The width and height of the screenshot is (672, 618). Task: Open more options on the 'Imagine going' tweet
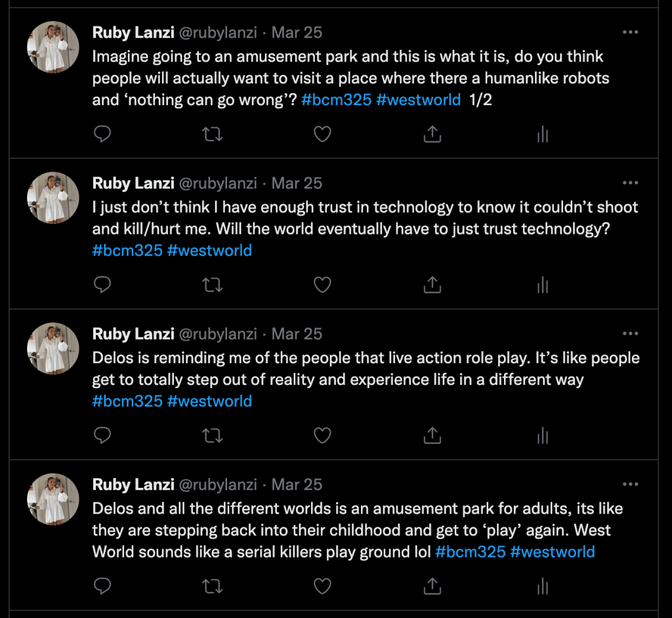(x=630, y=32)
